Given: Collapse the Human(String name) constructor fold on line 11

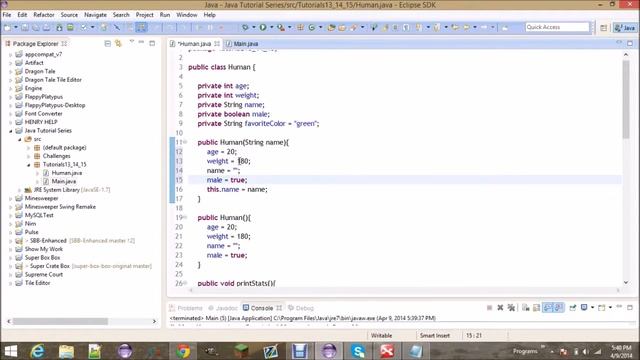Looking at the screenshot, I should coord(185,142).
